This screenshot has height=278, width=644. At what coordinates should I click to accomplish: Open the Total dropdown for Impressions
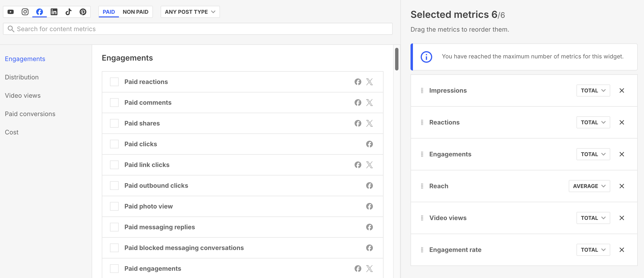[593, 90]
